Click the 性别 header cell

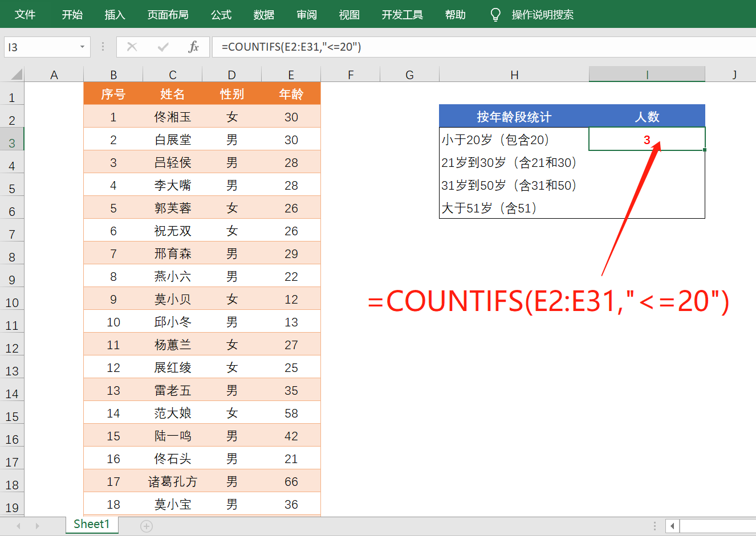232,93
